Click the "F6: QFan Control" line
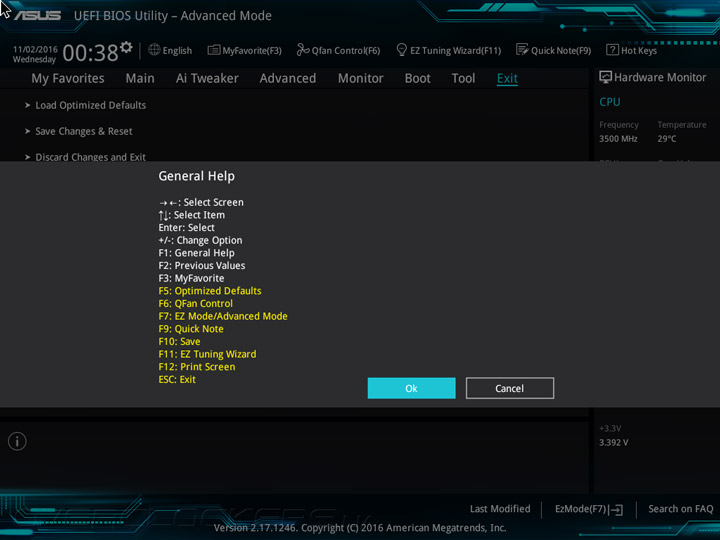720x540 pixels. tap(196, 304)
